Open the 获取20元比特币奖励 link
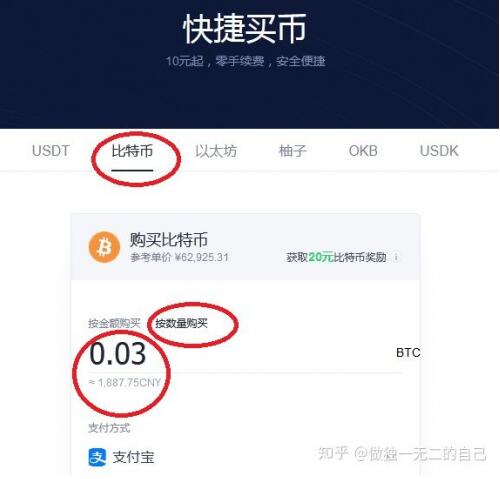 click(336, 257)
